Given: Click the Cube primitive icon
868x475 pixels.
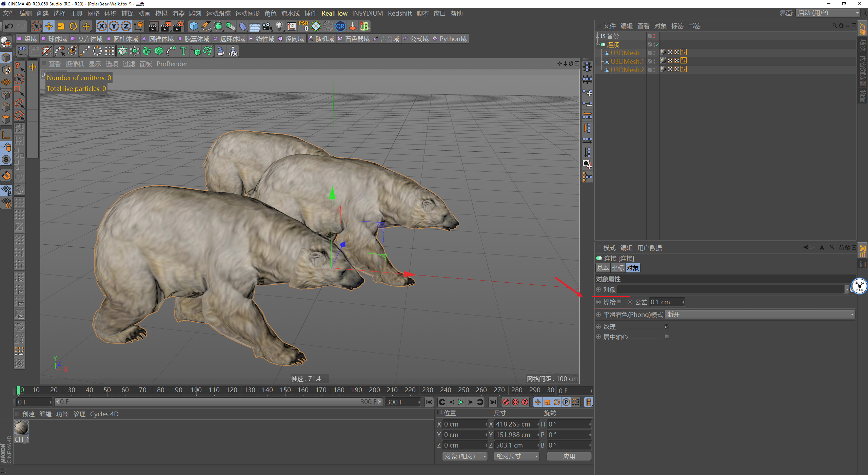Looking at the screenshot, I should 194,26.
